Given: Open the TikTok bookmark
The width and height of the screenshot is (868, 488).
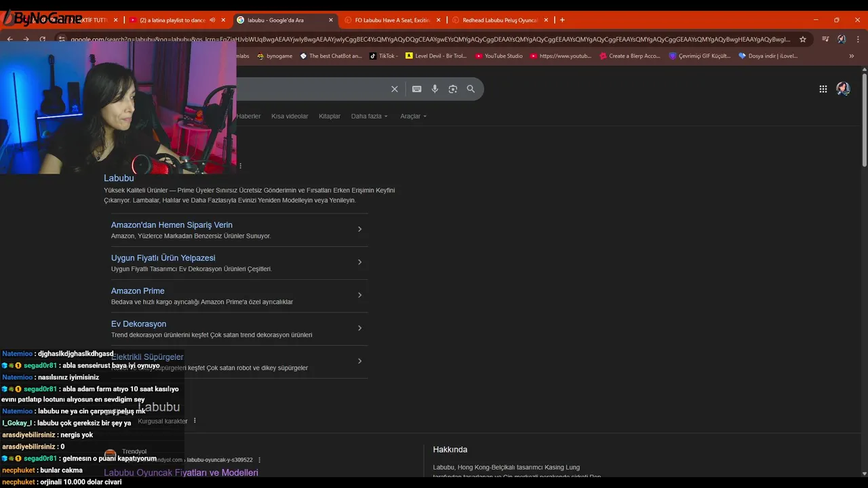Looking at the screenshot, I should 383,56.
